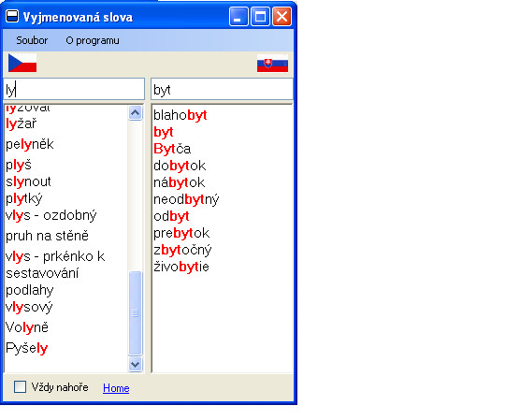Select the word 'Pyšely'
Viewport: 520px width, 420px height.
[x=27, y=348]
